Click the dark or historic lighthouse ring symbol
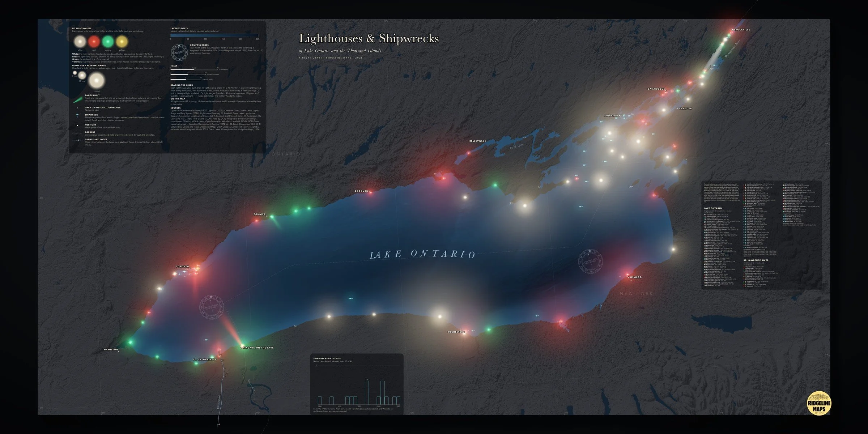This screenshot has width=868, height=434. (x=77, y=108)
